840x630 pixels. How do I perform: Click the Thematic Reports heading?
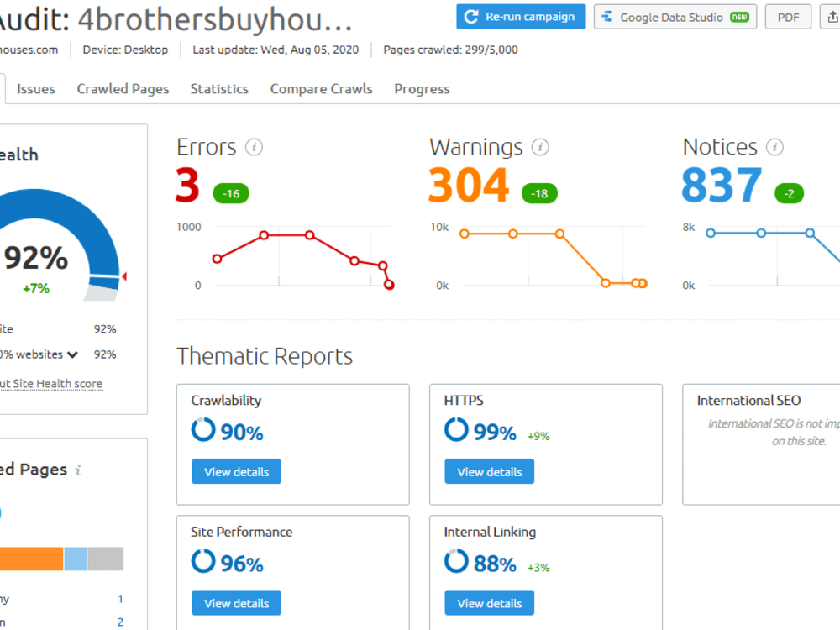[265, 357]
